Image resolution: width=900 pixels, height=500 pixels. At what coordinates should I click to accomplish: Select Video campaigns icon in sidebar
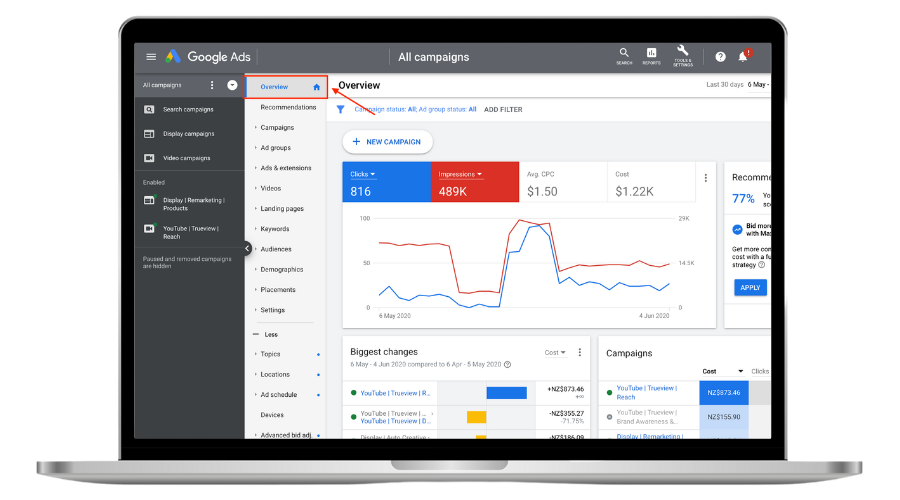click(x=149, y=158)
